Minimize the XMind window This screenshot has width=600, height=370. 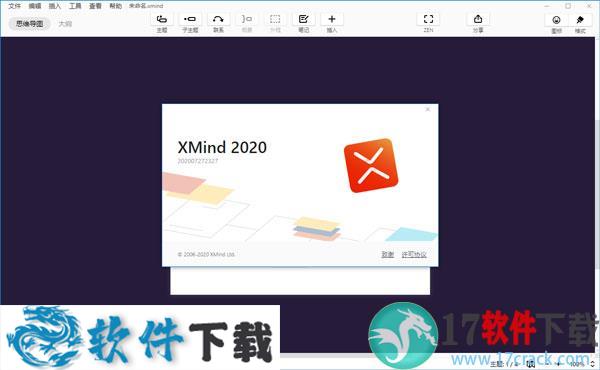click(x=547, y=6)
